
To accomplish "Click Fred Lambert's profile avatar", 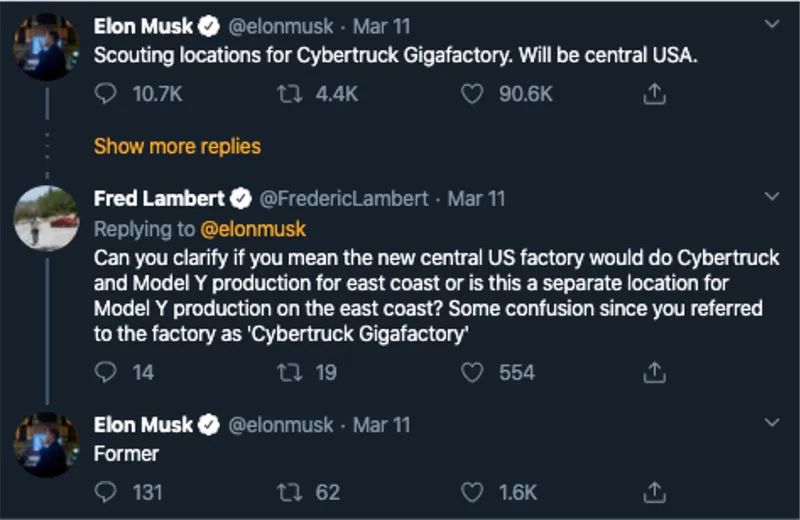I will (47, 218).
